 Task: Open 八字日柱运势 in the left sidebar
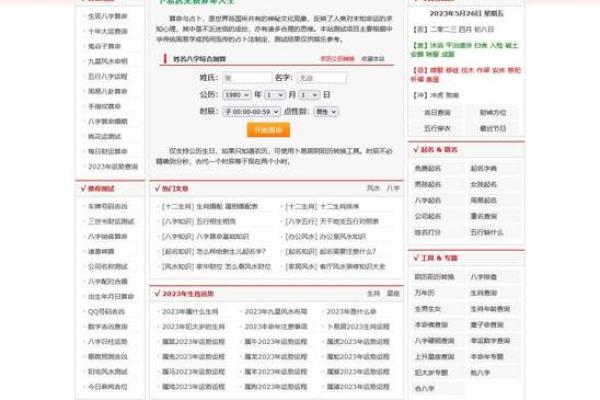(108, 341)
